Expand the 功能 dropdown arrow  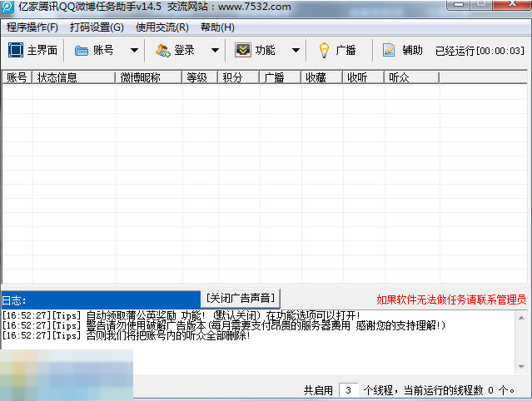[296, 51]
